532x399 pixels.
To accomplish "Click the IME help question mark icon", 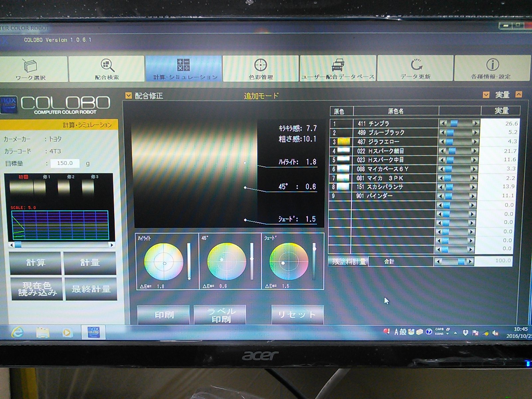I will pyautogui.click(x=429, y=332).
